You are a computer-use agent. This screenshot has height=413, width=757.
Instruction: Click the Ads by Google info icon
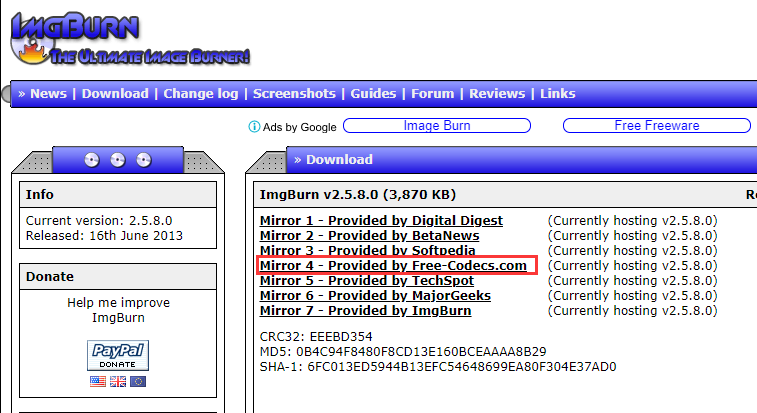pyautogui.click(x=253, y=127)
